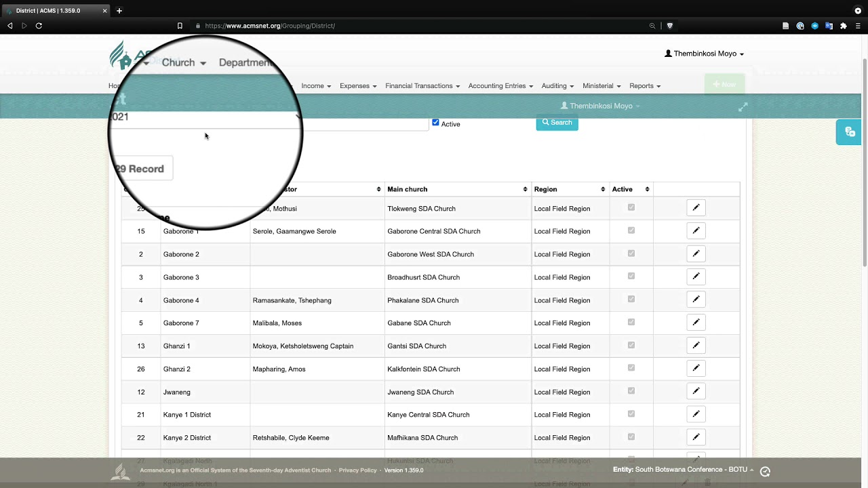
Task: Open the floating help chat widget
Action: click(850, 132)
